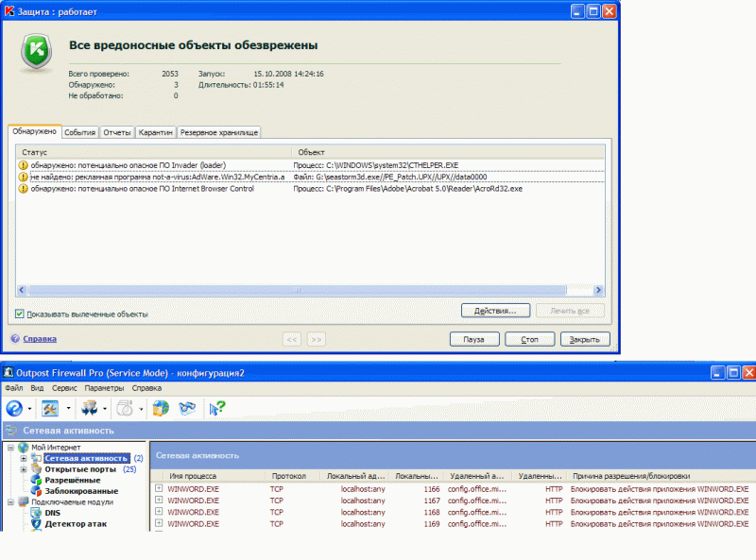Click the blue help question-mark icon in Outpost toolbar

[x=14, y=409]
